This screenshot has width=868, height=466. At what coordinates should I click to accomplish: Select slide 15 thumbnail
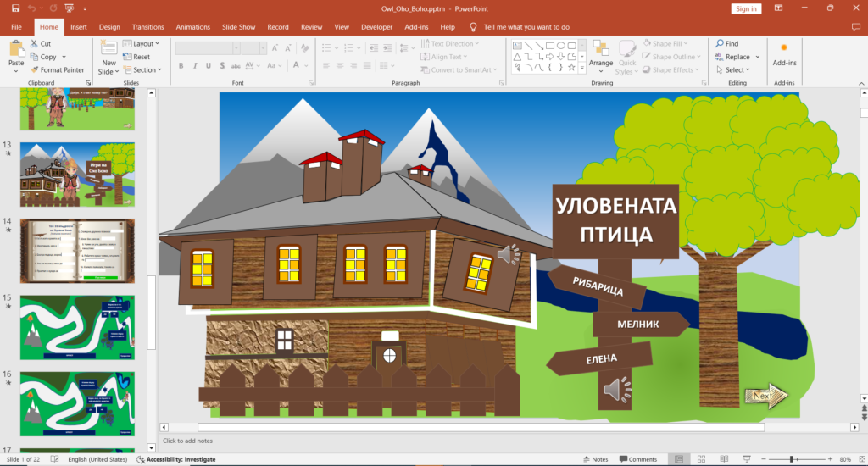pos(77,327)
